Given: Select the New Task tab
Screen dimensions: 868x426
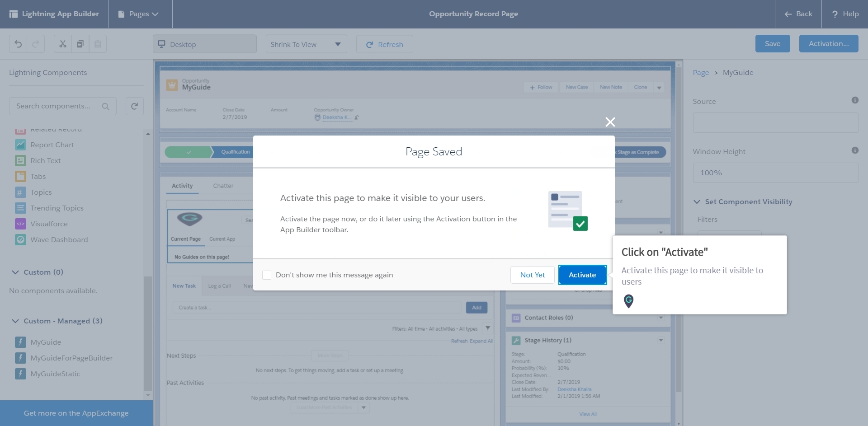Looking at the screenshot, I should (184, 286).
